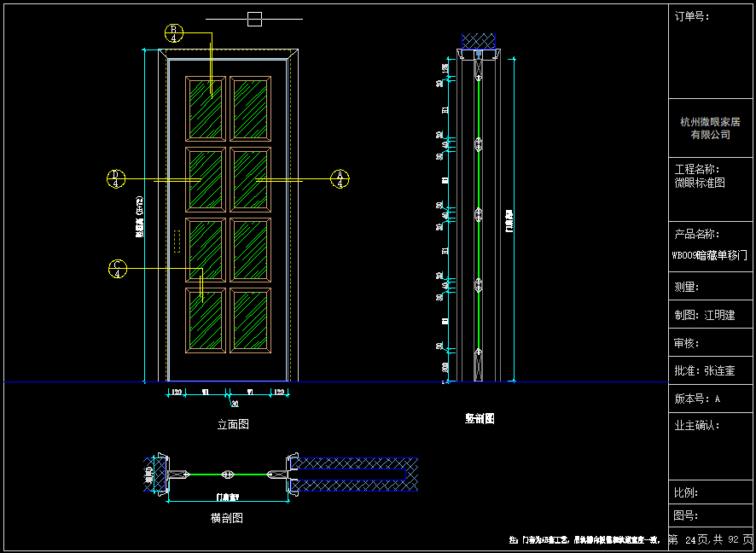Select the top-left hatched glass panel
The image size is (756, 553).
206,108
